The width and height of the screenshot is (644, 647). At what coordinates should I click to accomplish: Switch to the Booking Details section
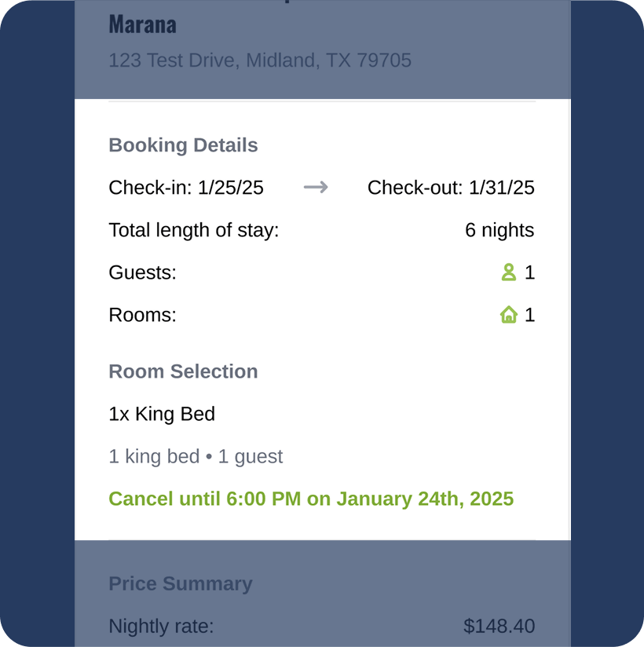click(183, 144)
